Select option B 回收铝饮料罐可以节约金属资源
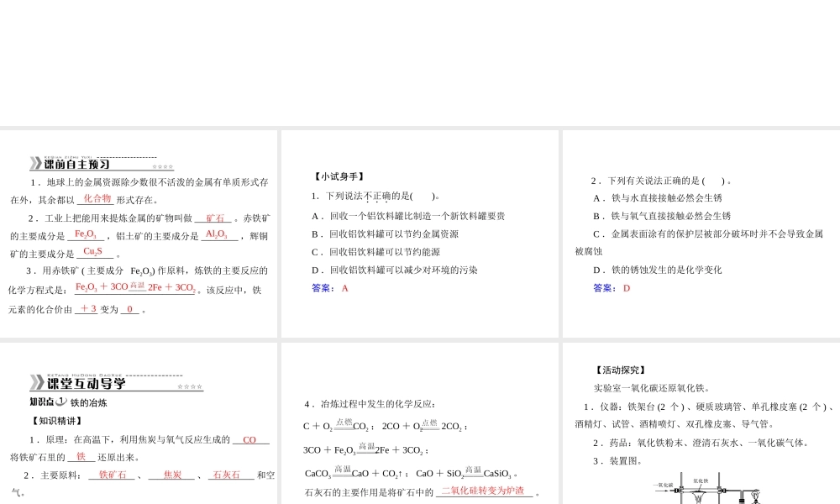The height and width of the screenshot is (504, 840). [x=386, y=234]
